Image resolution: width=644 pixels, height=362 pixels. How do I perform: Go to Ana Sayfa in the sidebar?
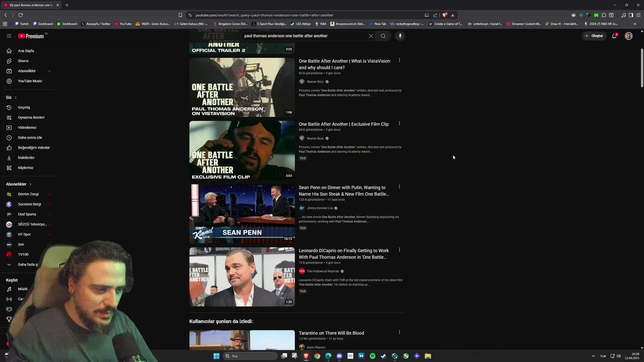click(26, 51)
